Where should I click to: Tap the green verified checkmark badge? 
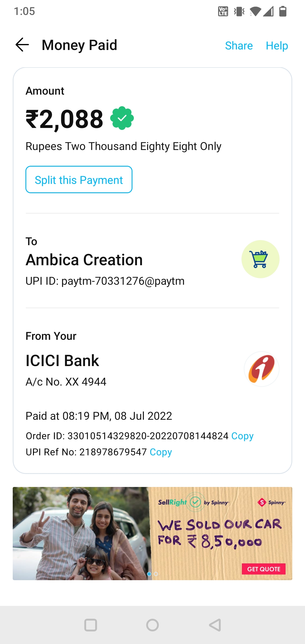tap(122, 118)
